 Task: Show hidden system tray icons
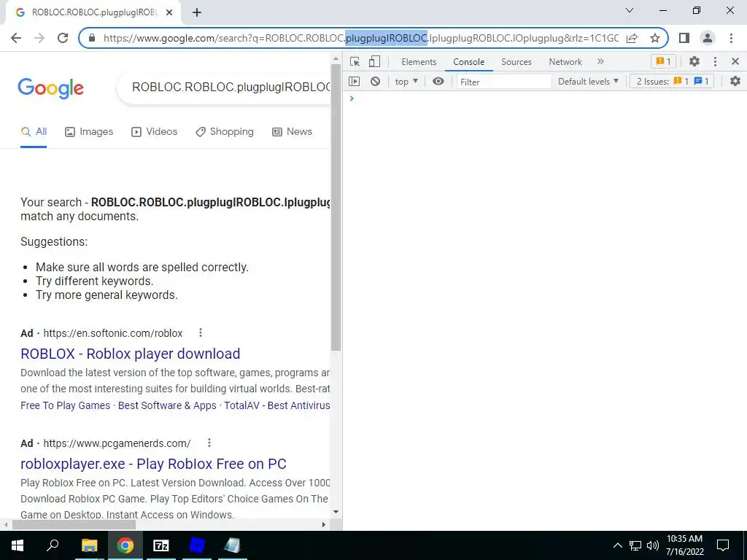pos(617,545)
